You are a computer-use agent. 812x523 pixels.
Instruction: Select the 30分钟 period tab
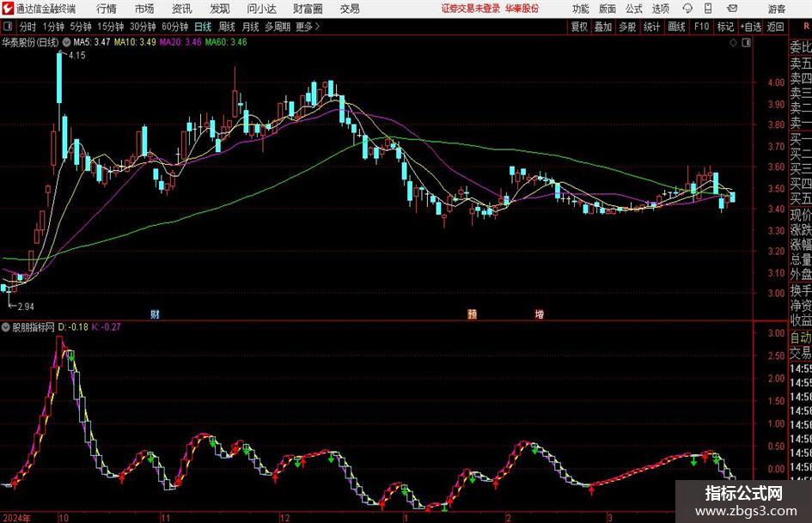[143, 27]
